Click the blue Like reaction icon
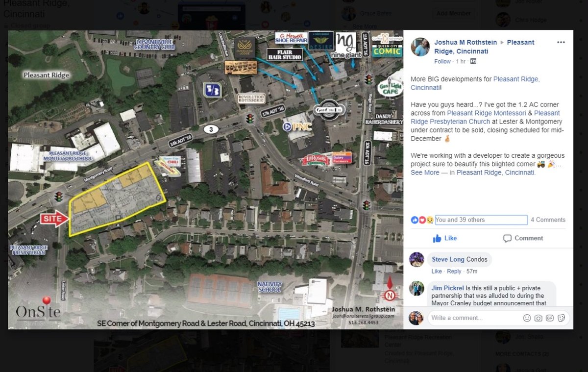The height and width of the screenshot is (372, 588). pyautogui.click(x=415, y=220)
